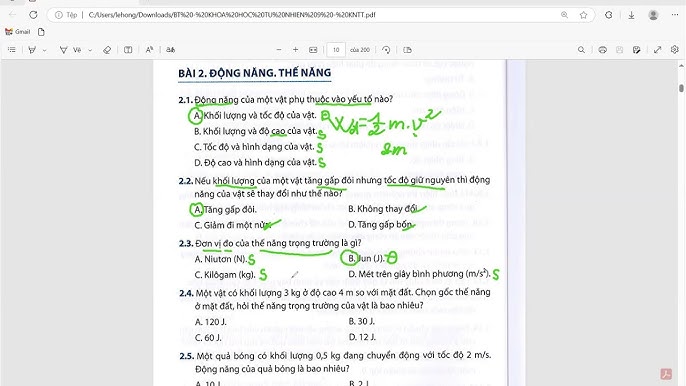Launch the read aloud feature
Screen dimensions: 686x386
point(149,50)
